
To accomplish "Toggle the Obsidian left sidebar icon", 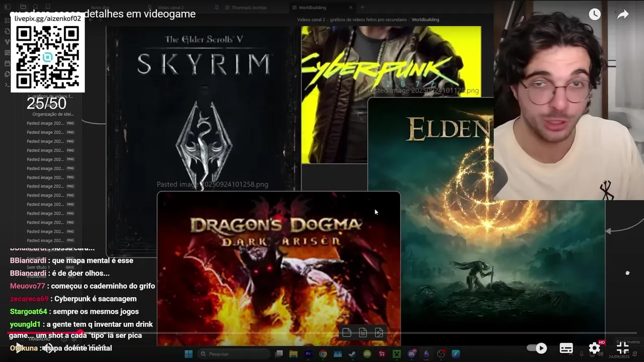I will pyautogui.click(x=7, y=7).
